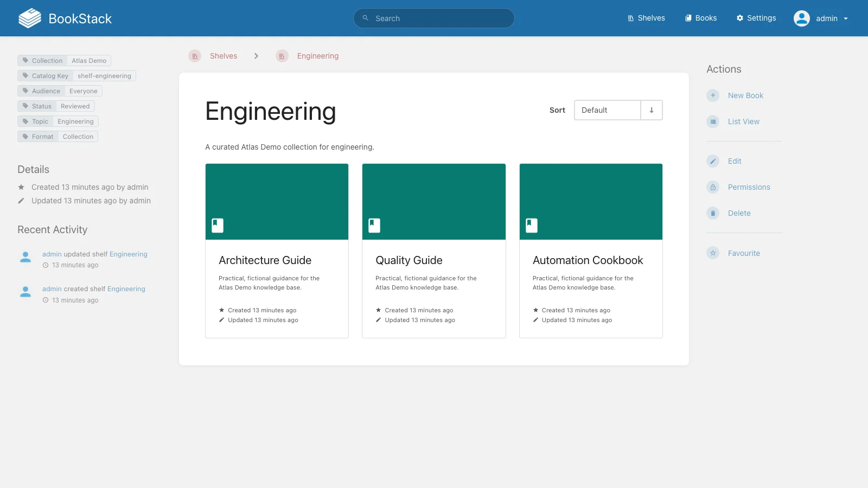
Task: Click the Permissions lock icon
Action: [x=713, y=187]
